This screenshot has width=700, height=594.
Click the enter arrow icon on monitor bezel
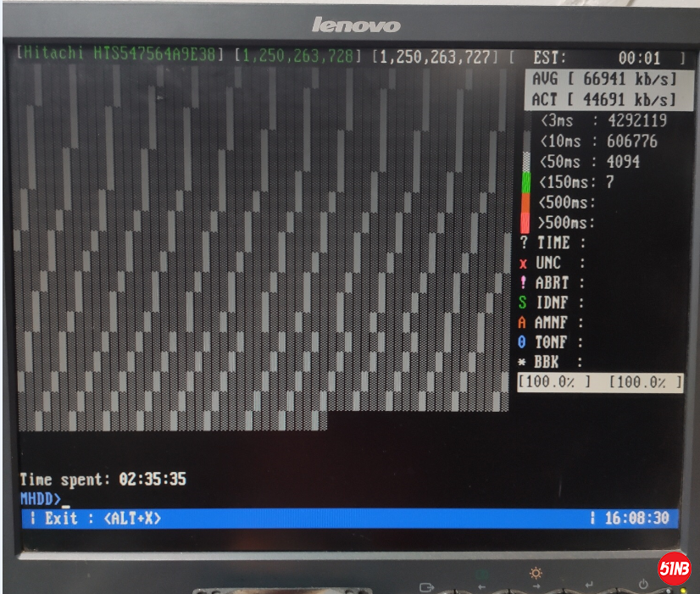589,584
